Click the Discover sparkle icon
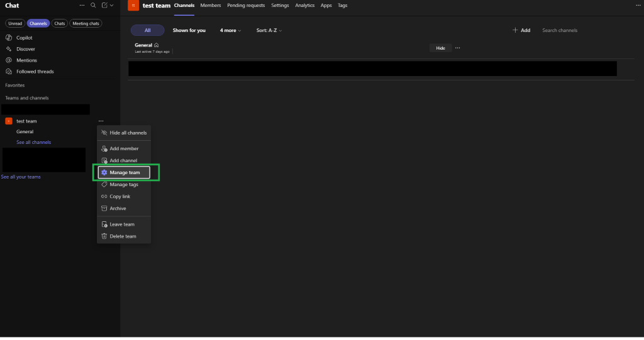This screenshot has height=340, width=644. (x=9, y=49)
